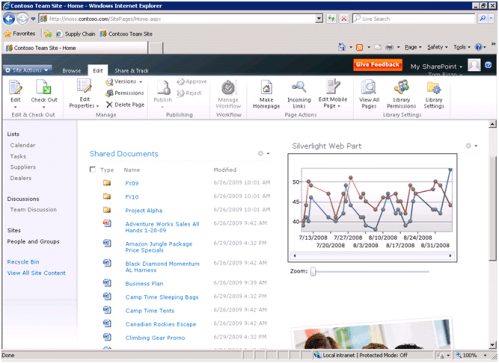The width and height of the screenshot is (499, 363).
Task: Click the Refresh page icon
Action: 331,19
